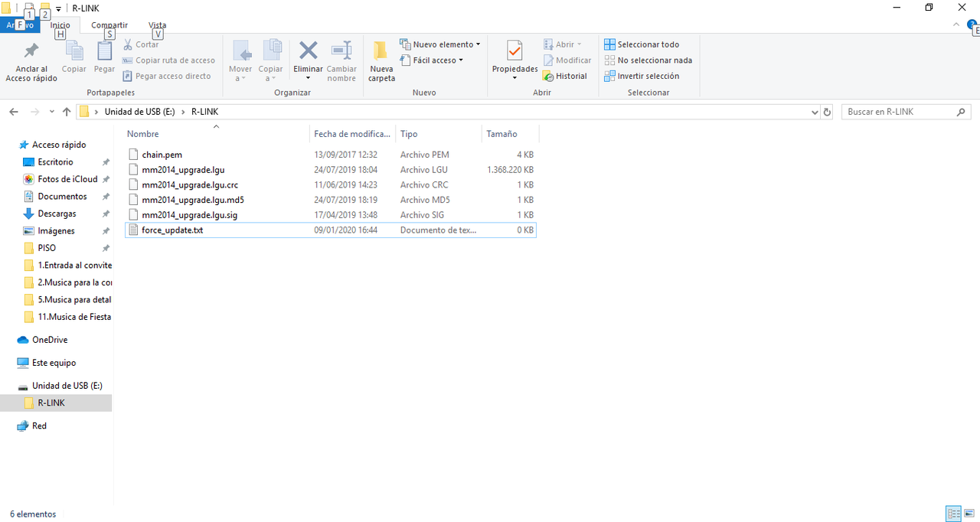Screen dimensions: 980x522
Task: Open Acceso rápido in sidebar
Action: 59,145
